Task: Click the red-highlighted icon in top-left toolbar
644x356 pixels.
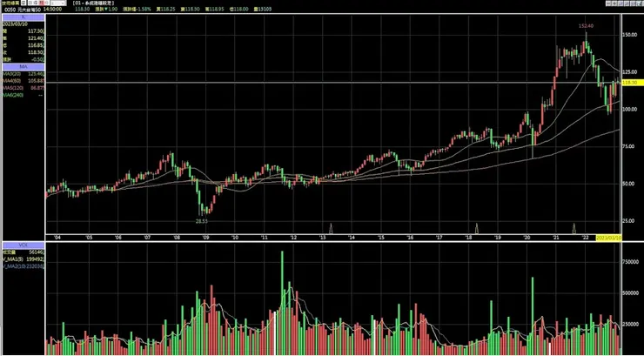Action: click(40, 3)
